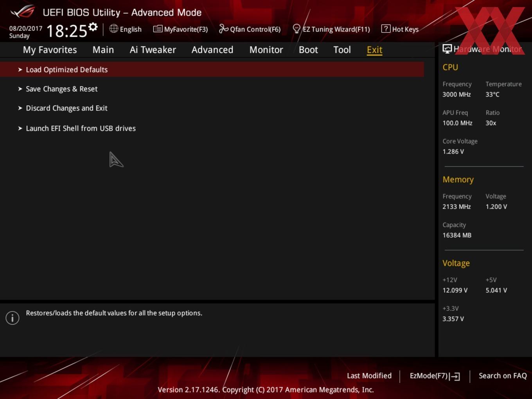Click memory capacity 16384 MB

click(x=457, y=235)
